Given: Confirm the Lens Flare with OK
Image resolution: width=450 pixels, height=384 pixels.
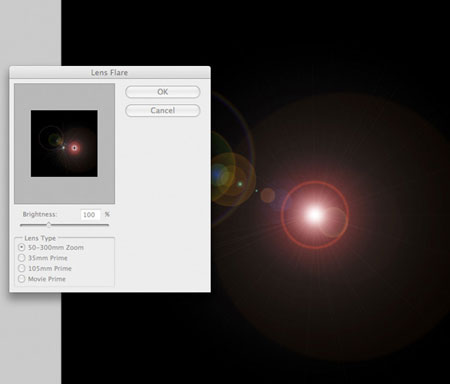Looking at the screenshot, I should tap(163, 92).
